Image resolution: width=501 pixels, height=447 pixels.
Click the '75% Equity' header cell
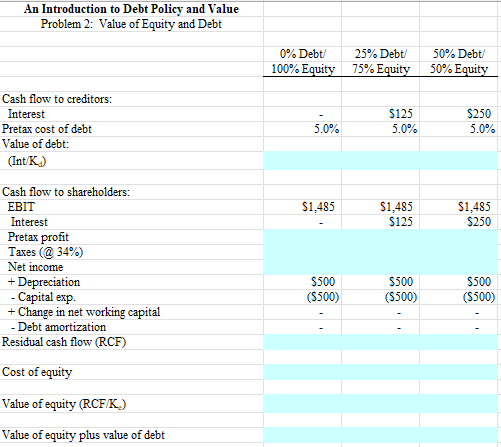[381, 69]
